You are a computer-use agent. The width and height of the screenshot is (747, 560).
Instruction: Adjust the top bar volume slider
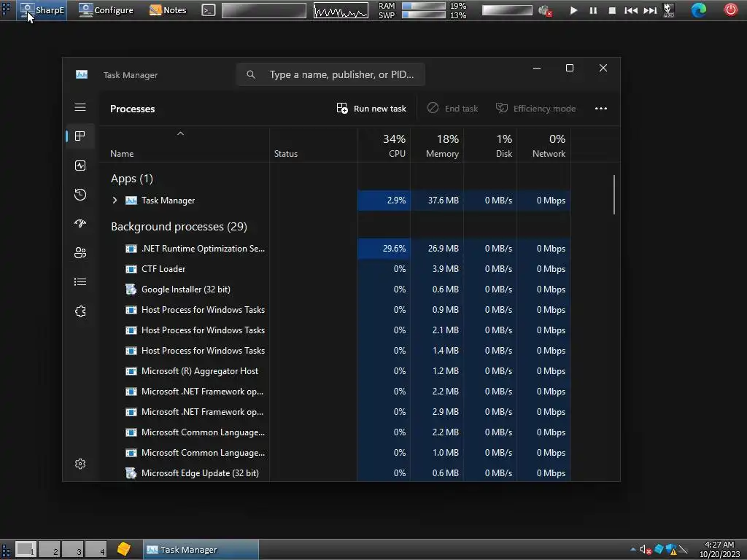507,10
